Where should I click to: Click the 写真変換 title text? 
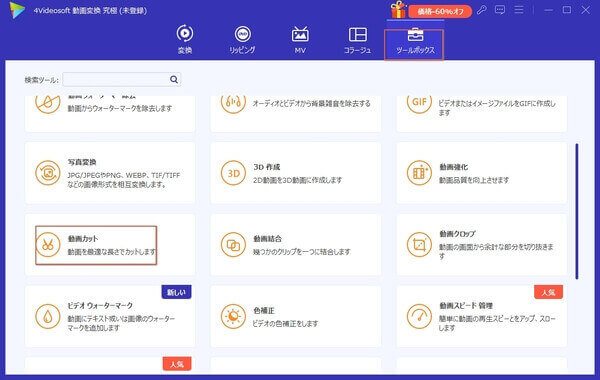click(82, 162)
